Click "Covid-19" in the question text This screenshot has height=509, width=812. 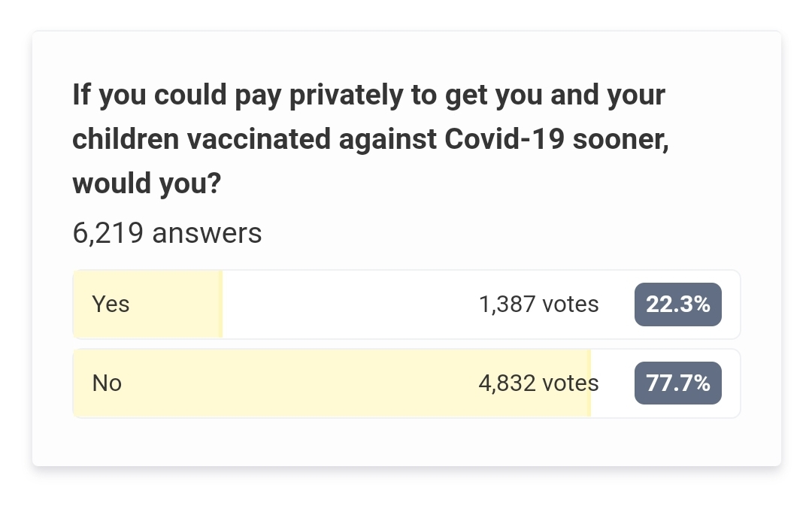point(504,139)
